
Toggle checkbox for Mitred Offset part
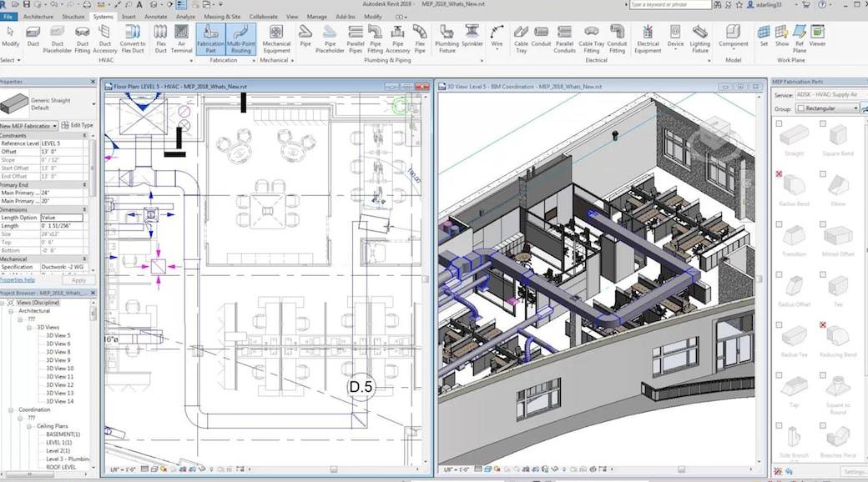tap(823, 224)
